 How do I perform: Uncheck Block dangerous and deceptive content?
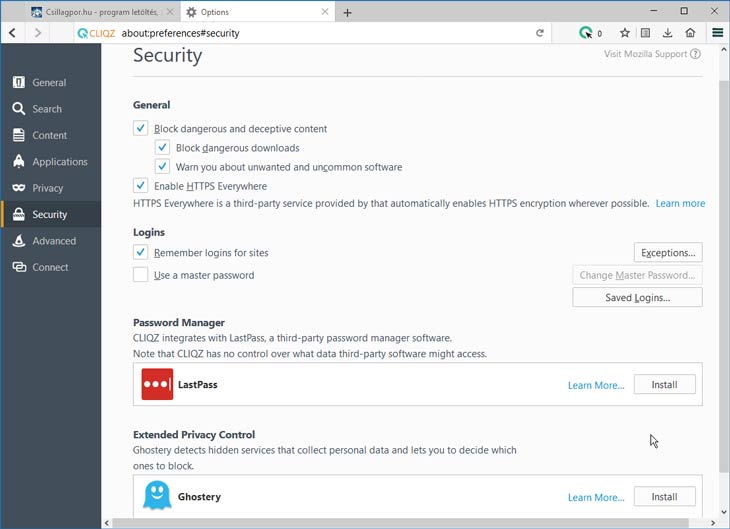pos(141,128)
